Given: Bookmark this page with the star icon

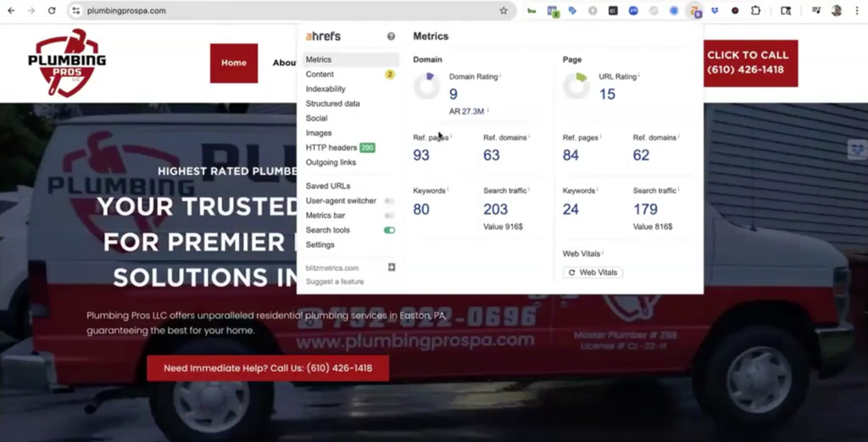Looking at the screenshot, I should click(x=504, y=10).
